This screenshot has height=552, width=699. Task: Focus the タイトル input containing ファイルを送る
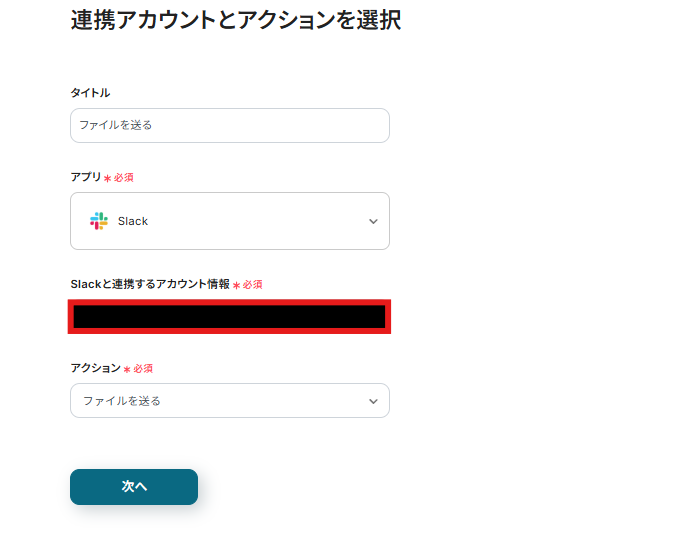coord(229,126)
